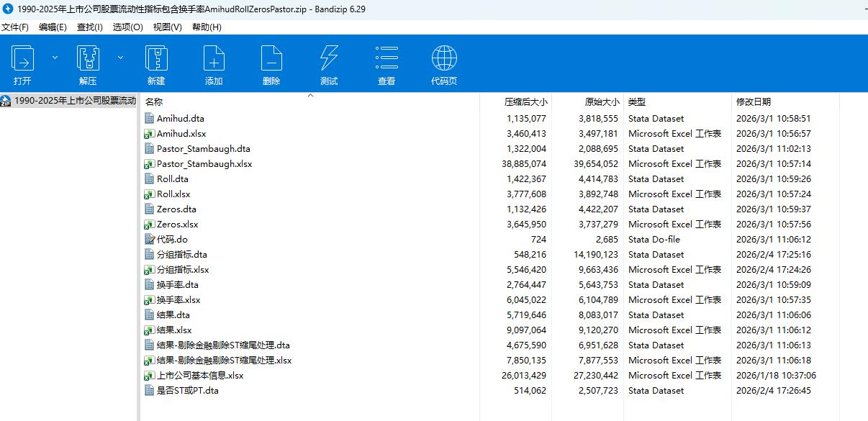
Task: Select the zip archive tree node in sidebar
Action: click(x=68, y=101)
